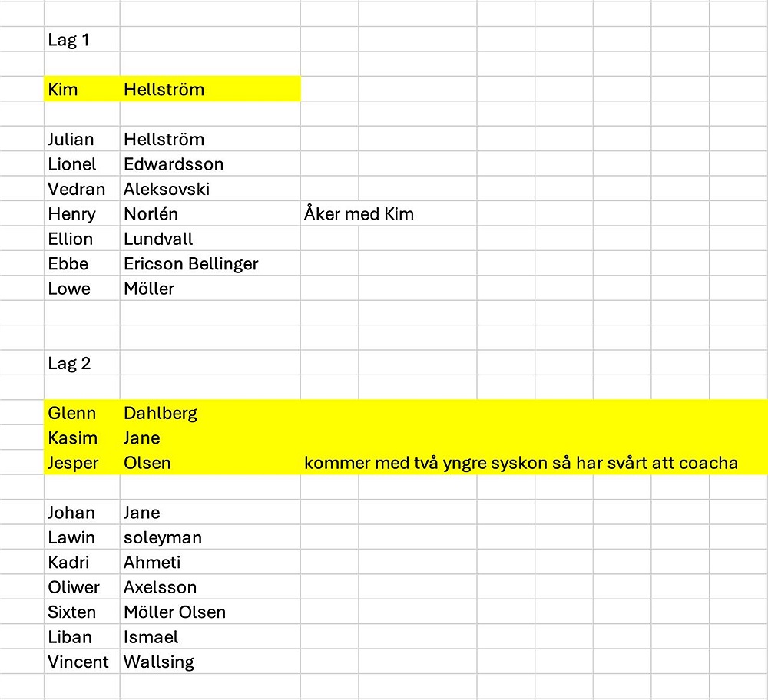Select the Ericson Bellinger cell
The width and height of the screenshot is (768, 700).
click(210, 264)
